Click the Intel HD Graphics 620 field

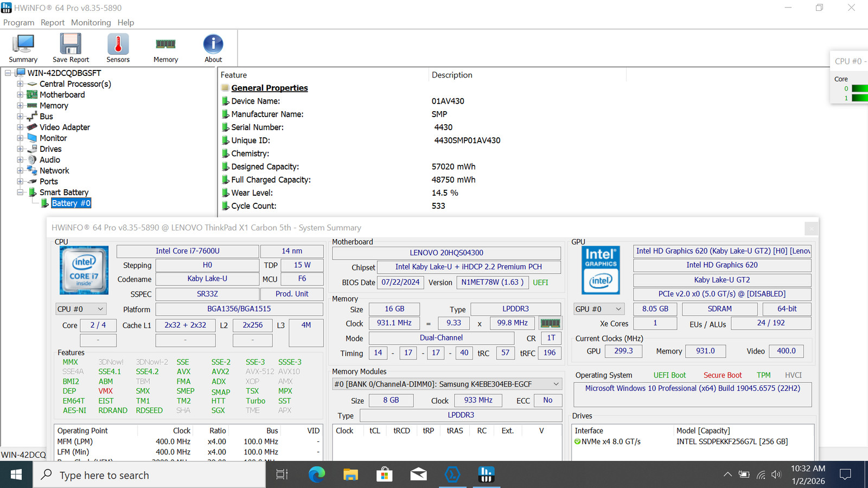coord(722,265)
